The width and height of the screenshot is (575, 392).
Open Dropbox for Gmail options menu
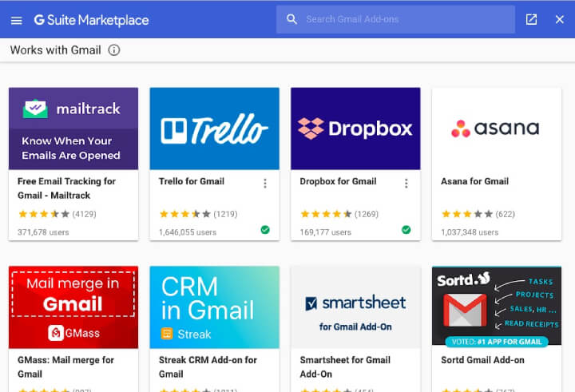tap(406, 184)
